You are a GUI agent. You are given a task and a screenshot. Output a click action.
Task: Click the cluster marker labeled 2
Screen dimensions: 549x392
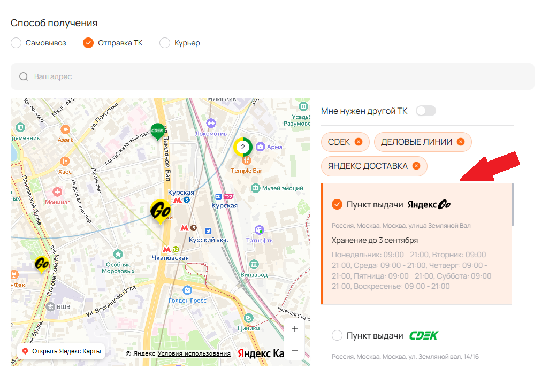(242, 147)
